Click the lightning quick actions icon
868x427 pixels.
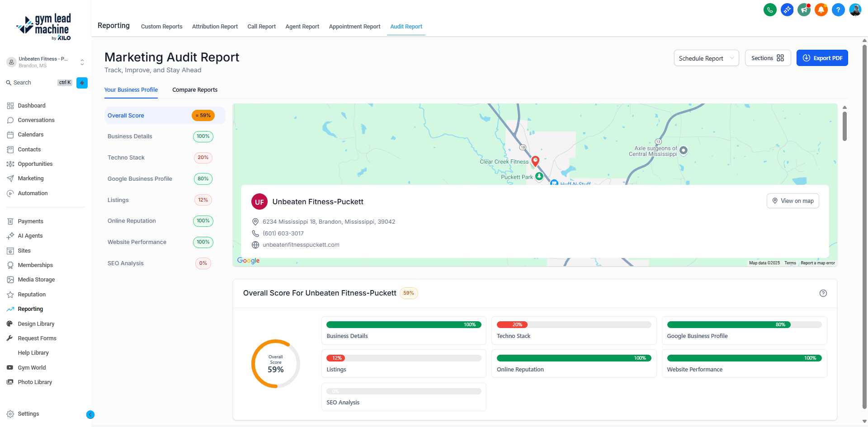click(82, 83)
